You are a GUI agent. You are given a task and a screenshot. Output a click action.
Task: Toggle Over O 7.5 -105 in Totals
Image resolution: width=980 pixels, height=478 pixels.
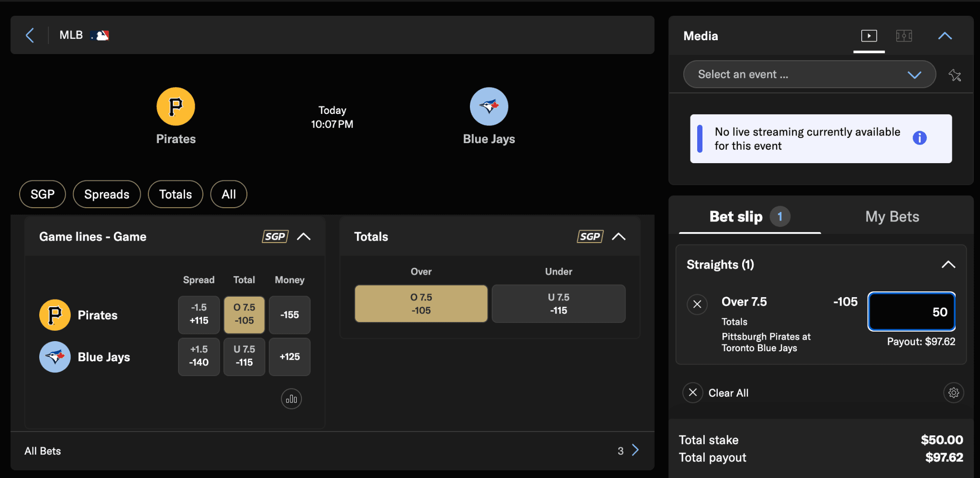[421, 304]
